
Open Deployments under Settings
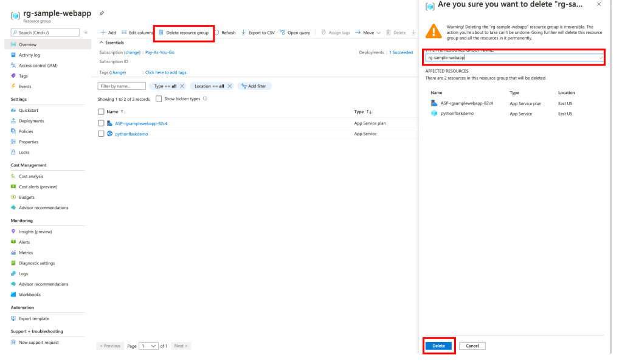30,121
